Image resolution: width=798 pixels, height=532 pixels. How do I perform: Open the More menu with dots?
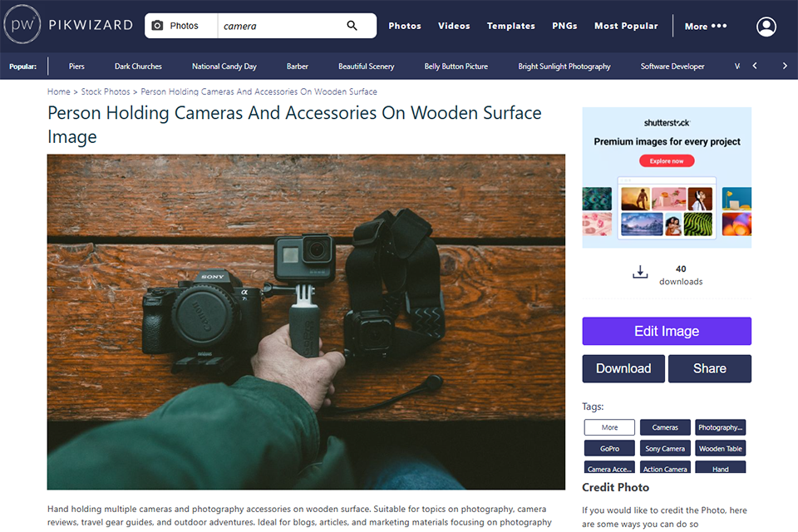click(706, 26)
